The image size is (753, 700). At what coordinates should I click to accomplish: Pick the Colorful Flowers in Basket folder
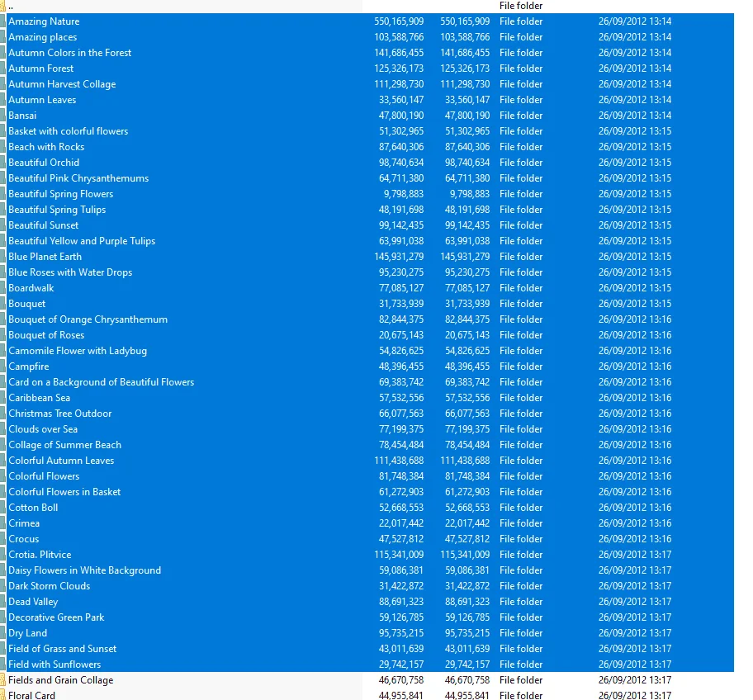coord(64,492)
